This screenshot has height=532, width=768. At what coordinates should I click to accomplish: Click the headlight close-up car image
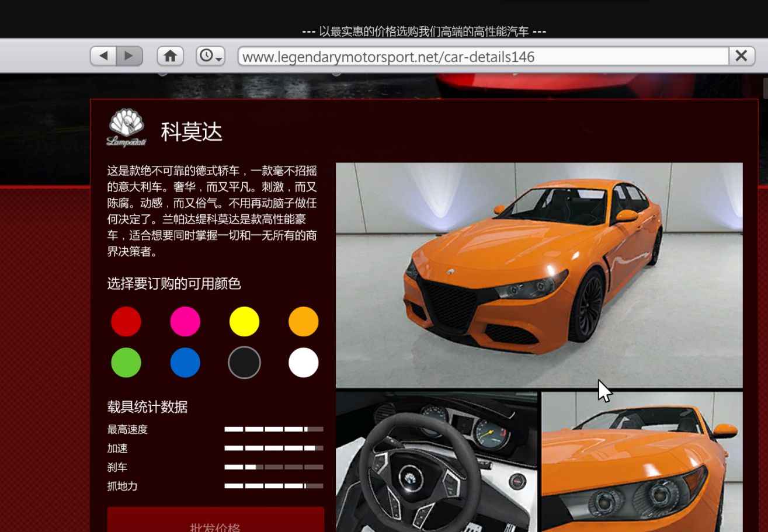coord(642,462)
